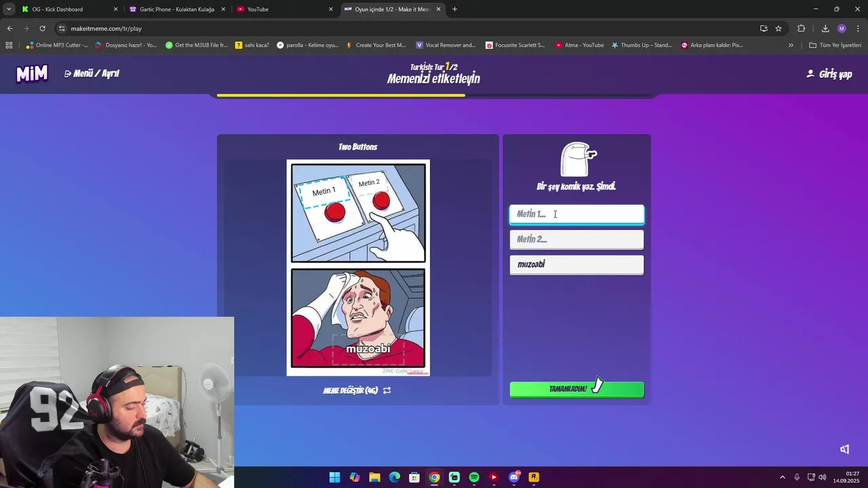The height and width of the screenshot is (488, 868).
Task: Open the apps grid in bookmarks bar
Action: point(9,45)
